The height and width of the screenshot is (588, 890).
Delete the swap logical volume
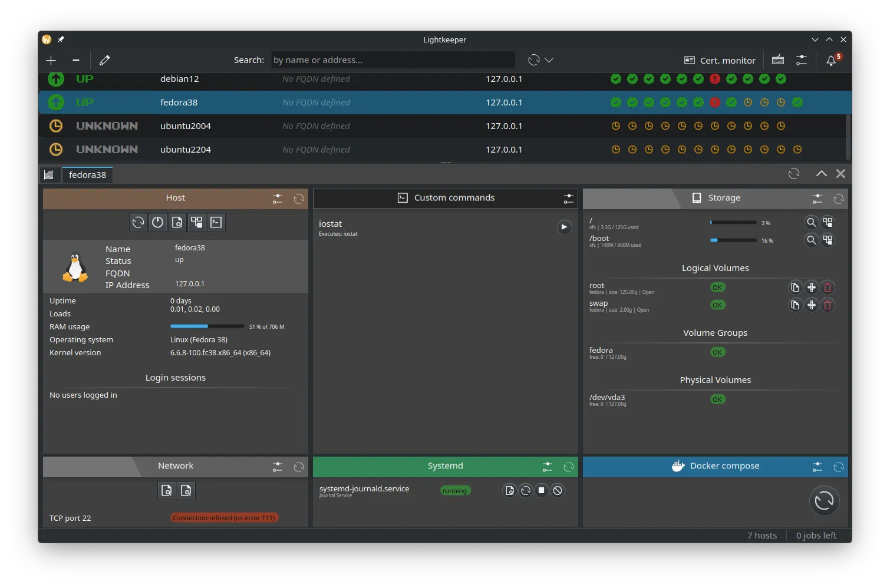click(x=828, y=305)
